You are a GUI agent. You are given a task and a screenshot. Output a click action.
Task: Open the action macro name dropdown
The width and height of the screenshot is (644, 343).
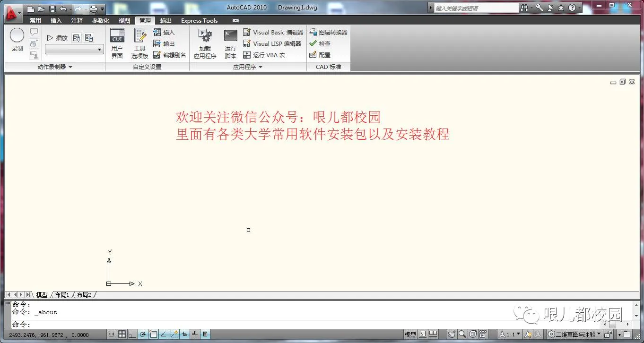[x=75, y=49]
